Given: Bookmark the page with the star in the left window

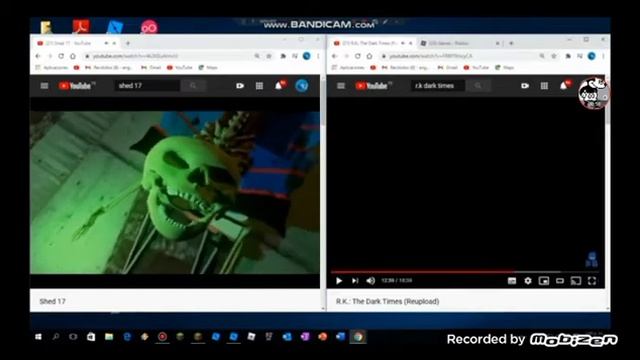Looking at the screenshot, I should (x=269, y=56).
